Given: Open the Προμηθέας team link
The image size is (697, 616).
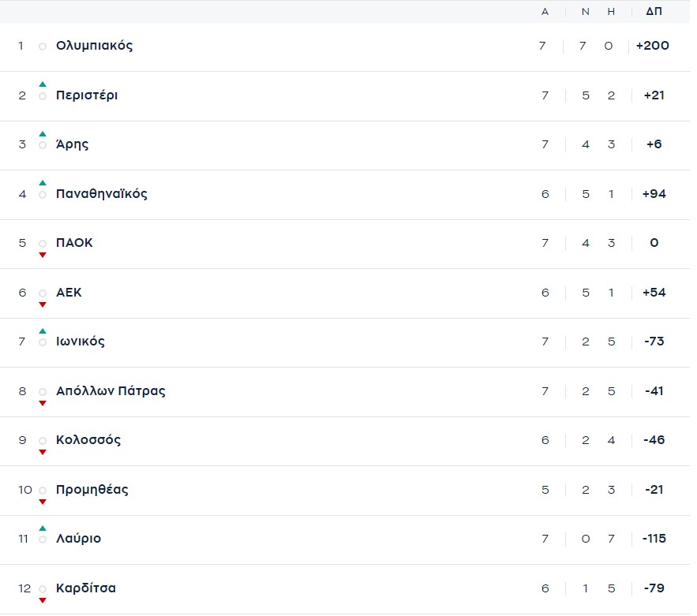Looking at the screenshot, I should click(x=92, y=490).
